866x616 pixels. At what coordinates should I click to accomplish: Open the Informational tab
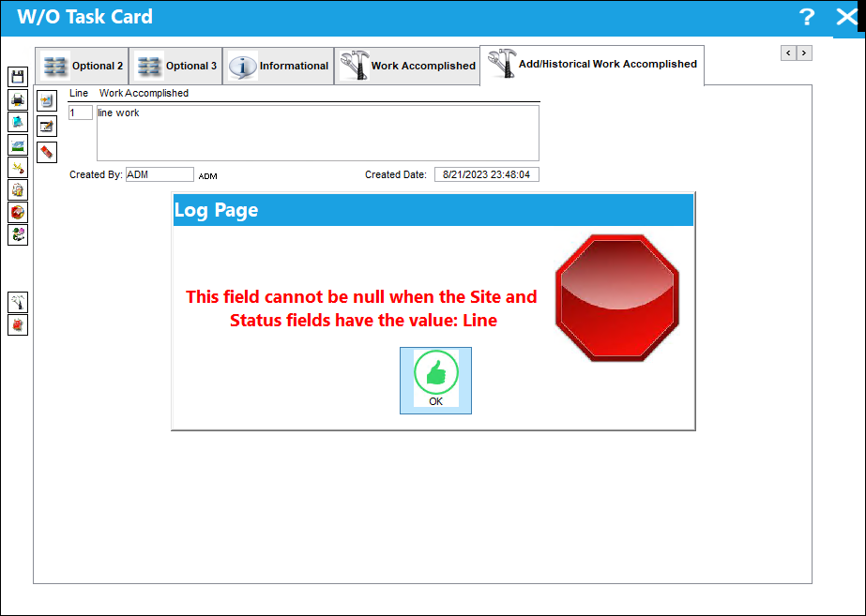(279, 66)
